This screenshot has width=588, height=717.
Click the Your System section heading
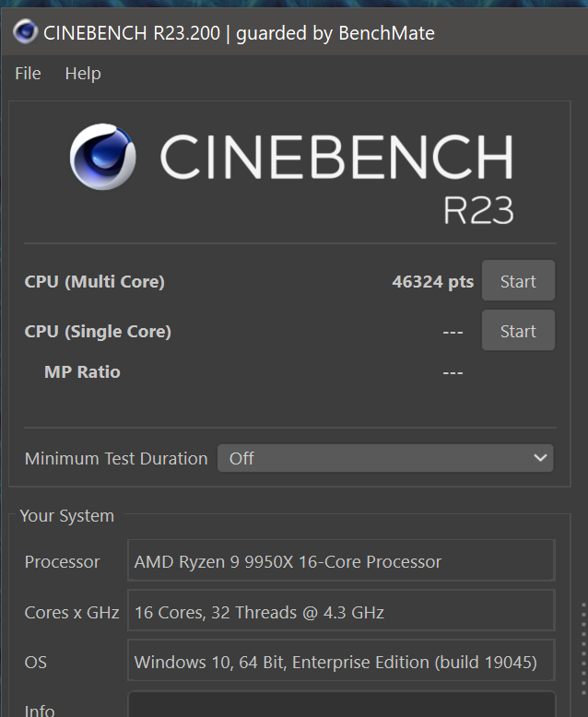tap(67, 516)
